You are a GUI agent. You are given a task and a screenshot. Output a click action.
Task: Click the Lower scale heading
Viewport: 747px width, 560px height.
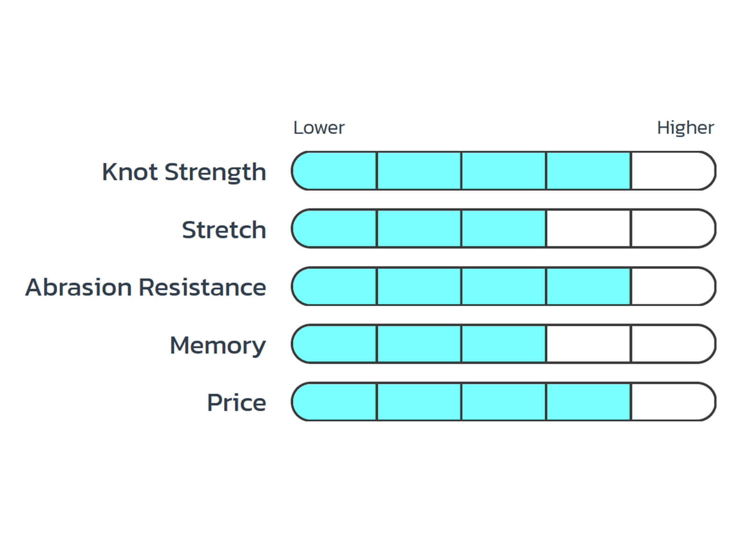[319, 127]
